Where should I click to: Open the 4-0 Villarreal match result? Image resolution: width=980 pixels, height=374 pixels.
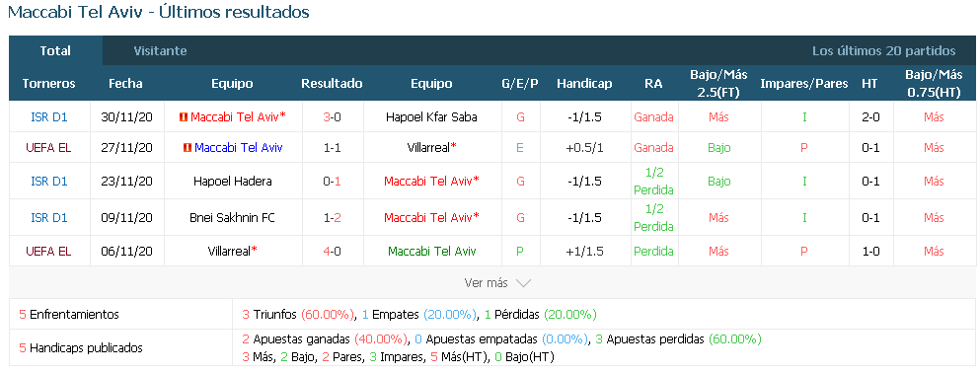(332, 251)
